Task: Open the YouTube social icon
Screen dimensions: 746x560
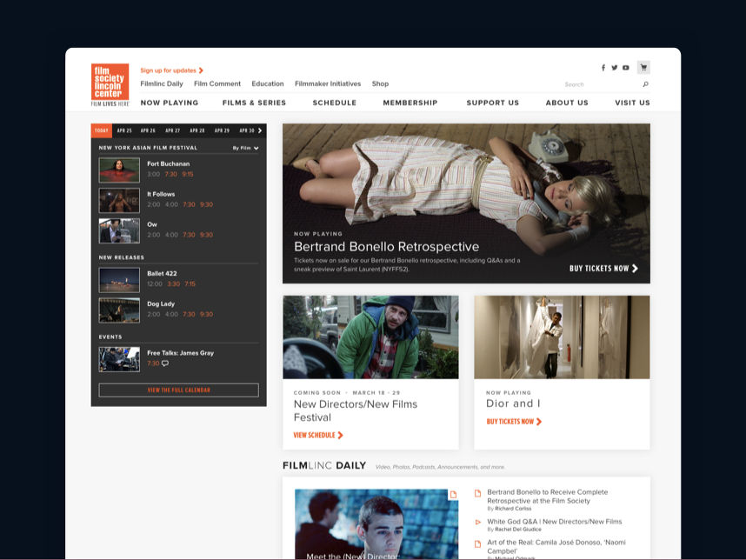Action: [626, 68]
